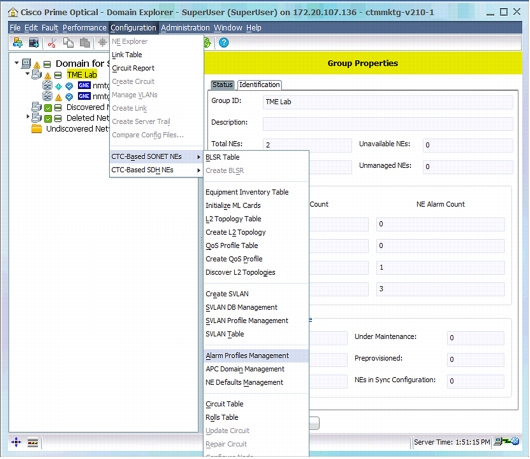Open Circuit Table from the submenu
Image resolution: width=530 pixels, height=459 pixels.
(257, 404)
